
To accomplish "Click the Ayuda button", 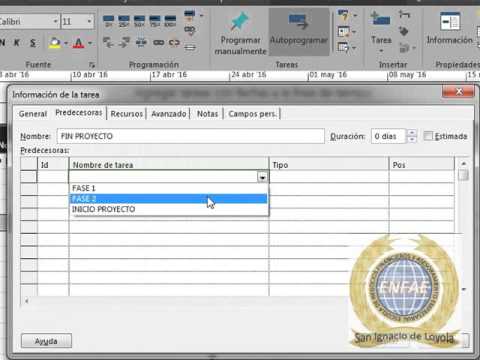I will click(46, 341).
